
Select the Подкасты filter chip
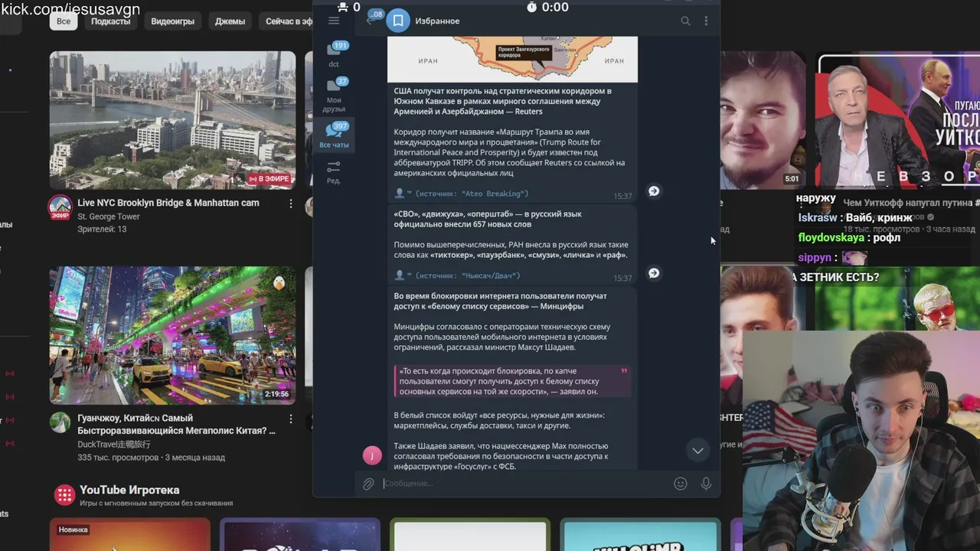[110, 21]
